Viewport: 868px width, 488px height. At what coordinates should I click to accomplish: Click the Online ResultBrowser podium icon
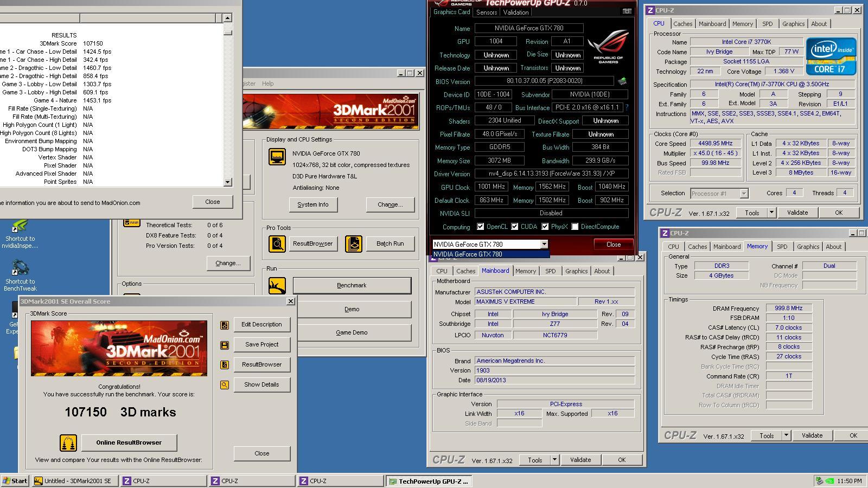point(68,443)
